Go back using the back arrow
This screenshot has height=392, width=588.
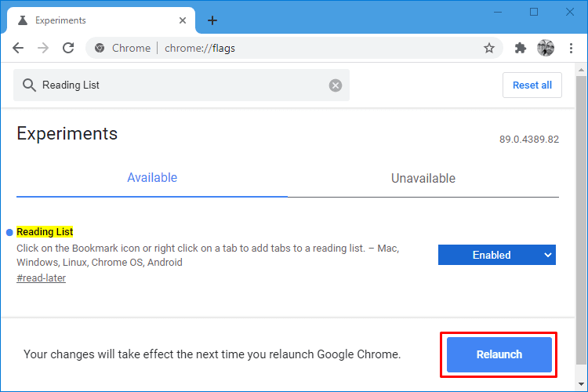tap(18, 48)
